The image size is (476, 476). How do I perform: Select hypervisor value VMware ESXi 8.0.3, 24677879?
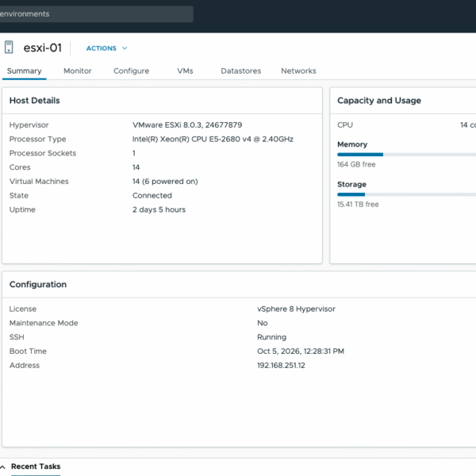point(187,125)
